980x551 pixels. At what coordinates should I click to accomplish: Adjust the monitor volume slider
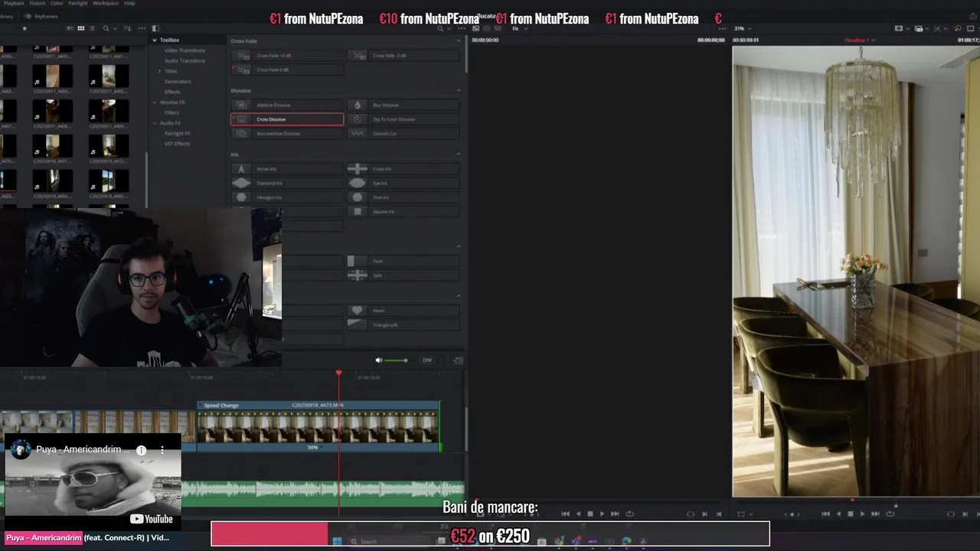click(x=396, y=360)
